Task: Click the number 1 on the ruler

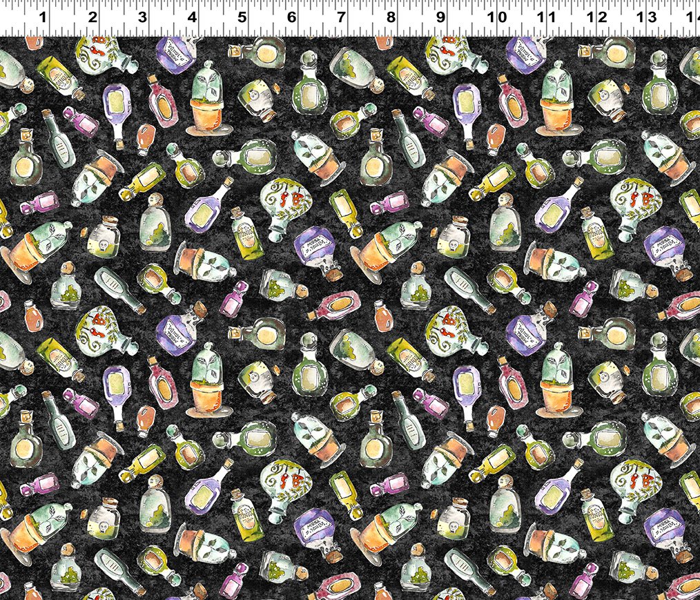Action: tap(43, 17)
